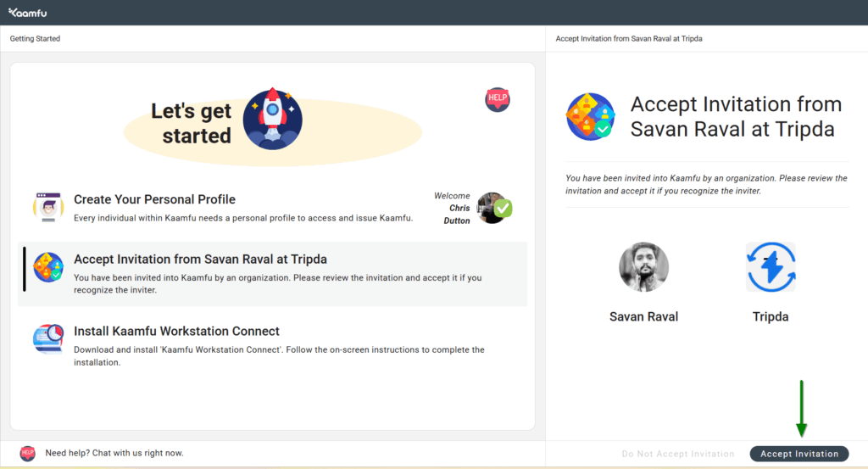Click the Install Workstation Connect icon
Viewport: 868px width, 469px height.
click(x=47, y=338)
